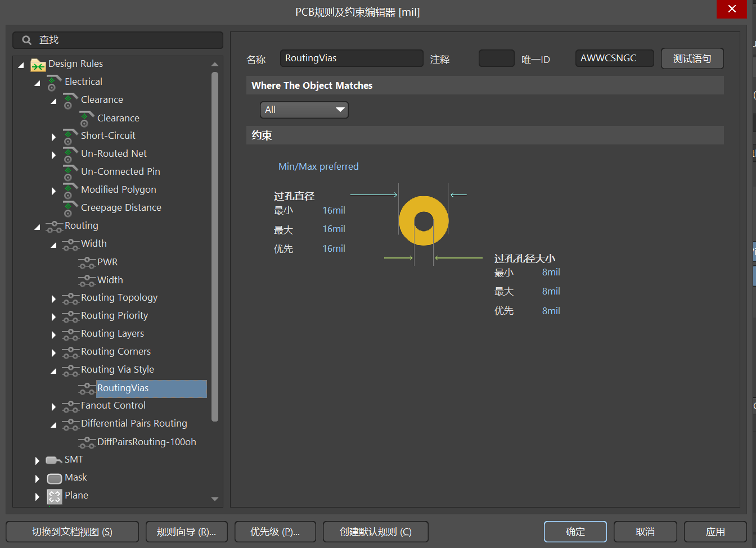Viewport: 756px width, 548px height.
Task: Click the PWR width rule icon
Action: click(87, 262)
